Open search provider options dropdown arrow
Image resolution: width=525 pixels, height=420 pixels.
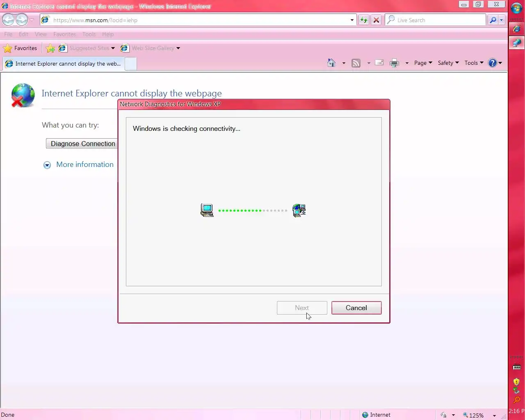[501, 20]
